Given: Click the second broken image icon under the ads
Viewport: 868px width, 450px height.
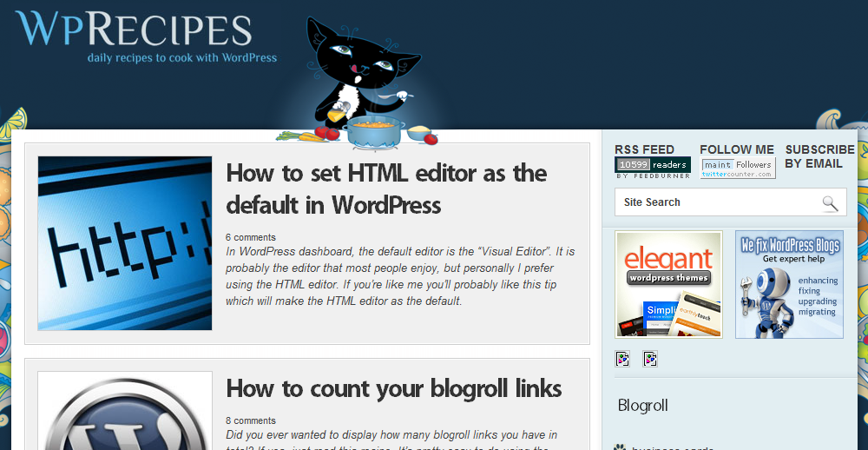Looking at the screenshot, I should tap(650, 359).
